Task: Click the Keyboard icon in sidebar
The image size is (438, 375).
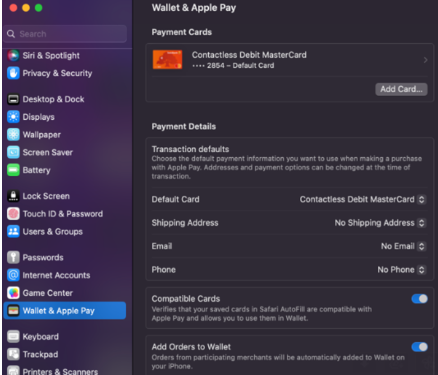Action: [x=13, y=337]
